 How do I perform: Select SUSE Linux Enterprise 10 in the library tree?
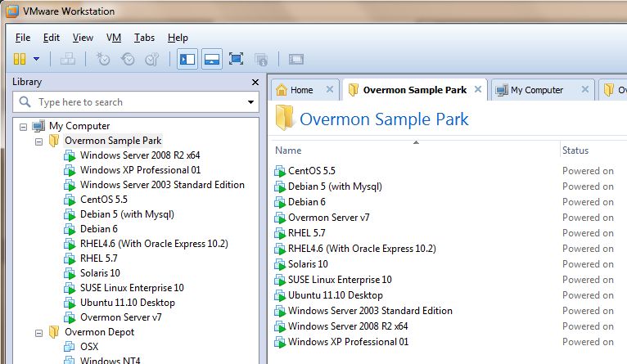(x=132, y=288)
